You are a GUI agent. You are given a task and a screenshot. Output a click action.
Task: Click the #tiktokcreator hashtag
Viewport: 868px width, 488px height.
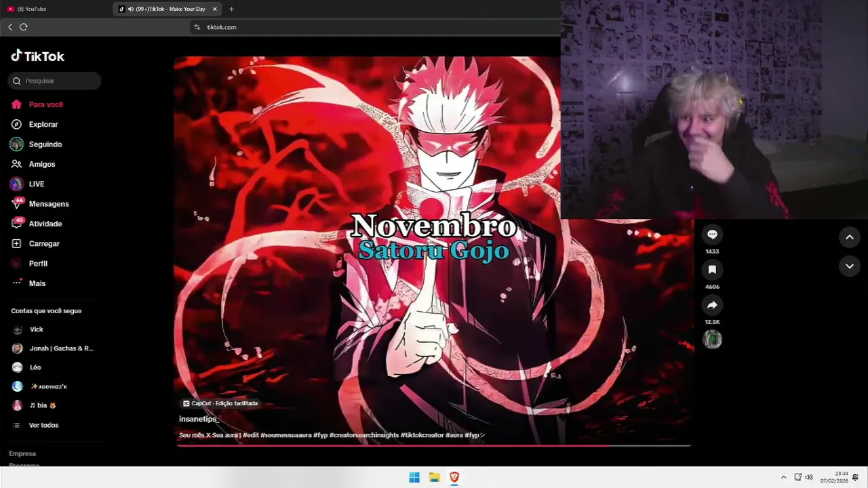[422, 435]
